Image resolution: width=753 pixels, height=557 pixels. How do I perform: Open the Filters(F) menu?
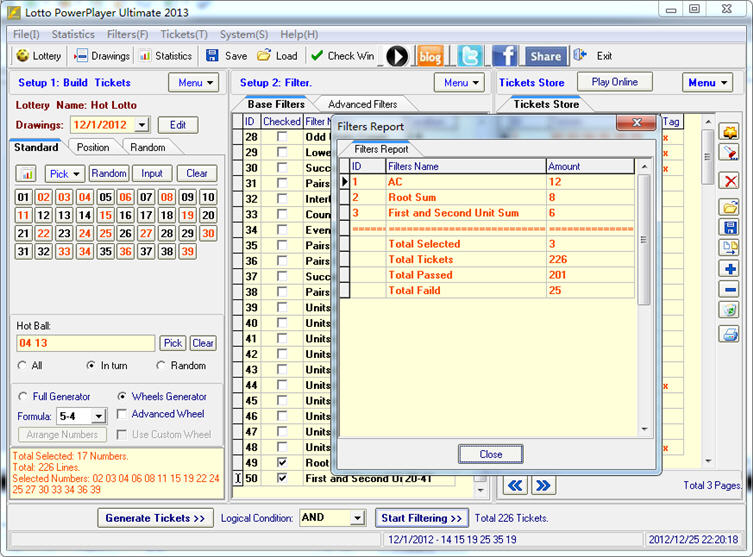pos(128,35)
